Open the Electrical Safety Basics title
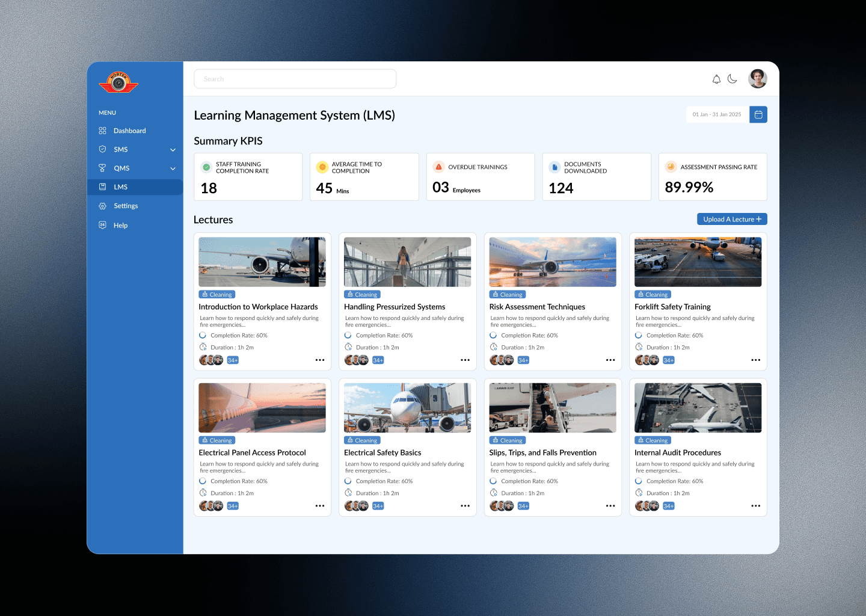This screenshot has height=616, width=866. pos(382,452)
